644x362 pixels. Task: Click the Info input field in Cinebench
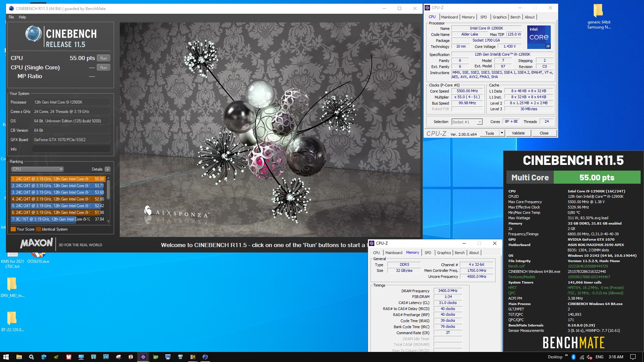click(71, 149)
